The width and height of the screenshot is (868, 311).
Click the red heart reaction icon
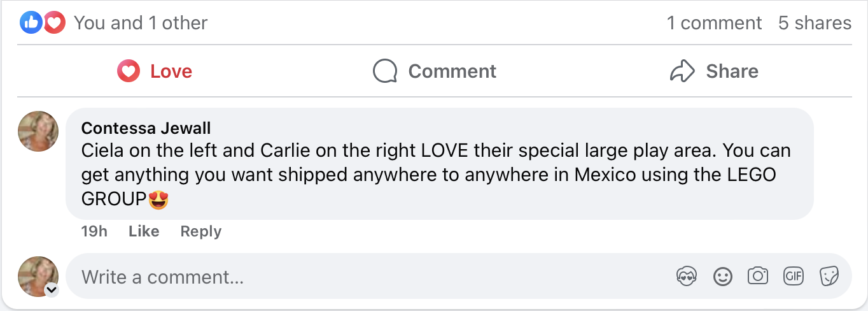pos(55,24)
